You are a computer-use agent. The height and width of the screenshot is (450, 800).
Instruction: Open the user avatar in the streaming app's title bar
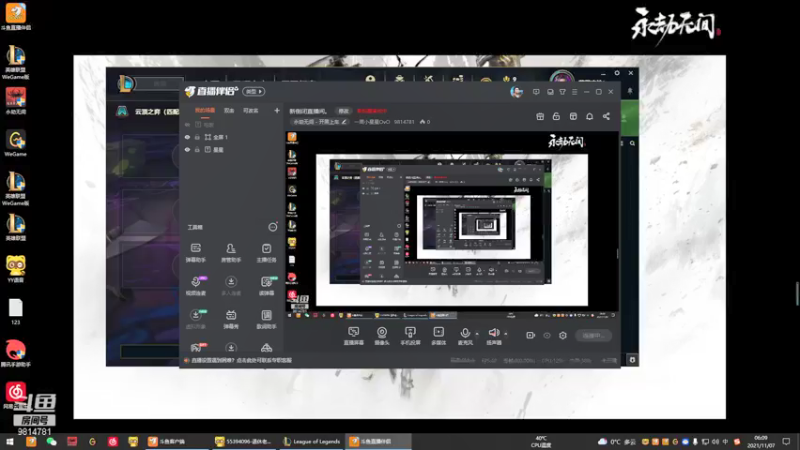[x=516, y=92]
